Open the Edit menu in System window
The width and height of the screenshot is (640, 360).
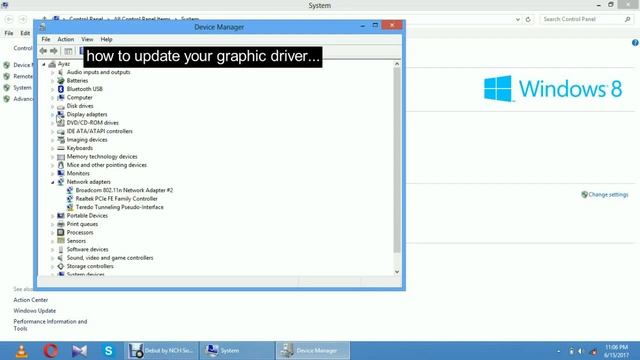pyautogui.click(x=25, y=33)
